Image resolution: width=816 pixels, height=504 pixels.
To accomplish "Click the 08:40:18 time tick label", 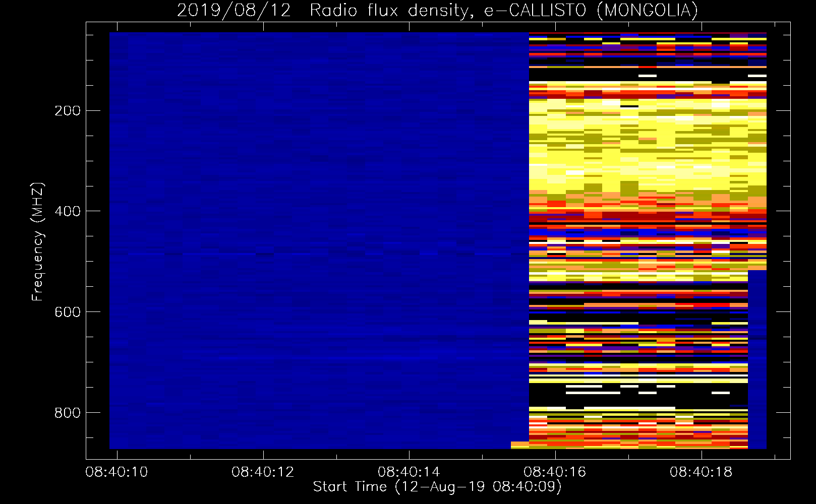I will click(701, 472).
